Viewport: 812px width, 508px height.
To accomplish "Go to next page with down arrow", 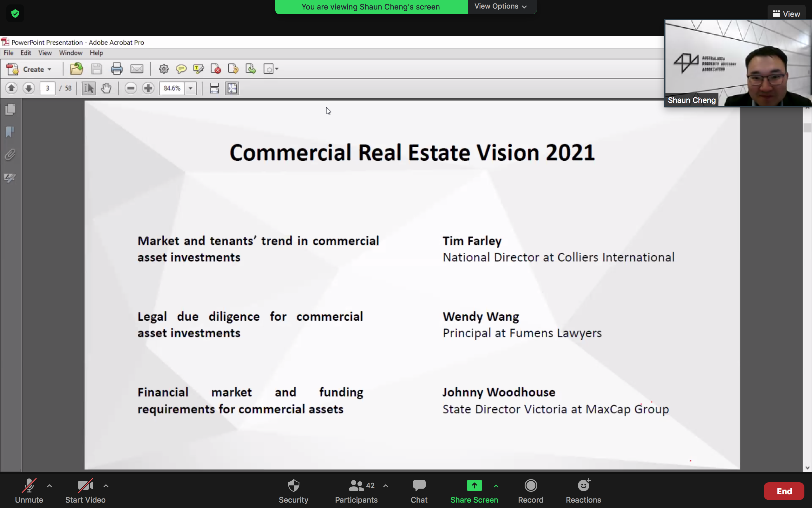I will [x=29, y=88].
